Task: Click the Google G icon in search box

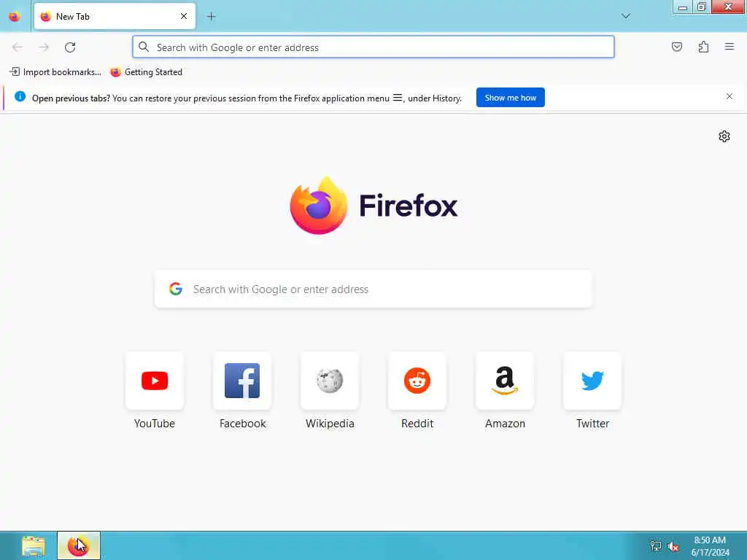Action: [176, 289]
